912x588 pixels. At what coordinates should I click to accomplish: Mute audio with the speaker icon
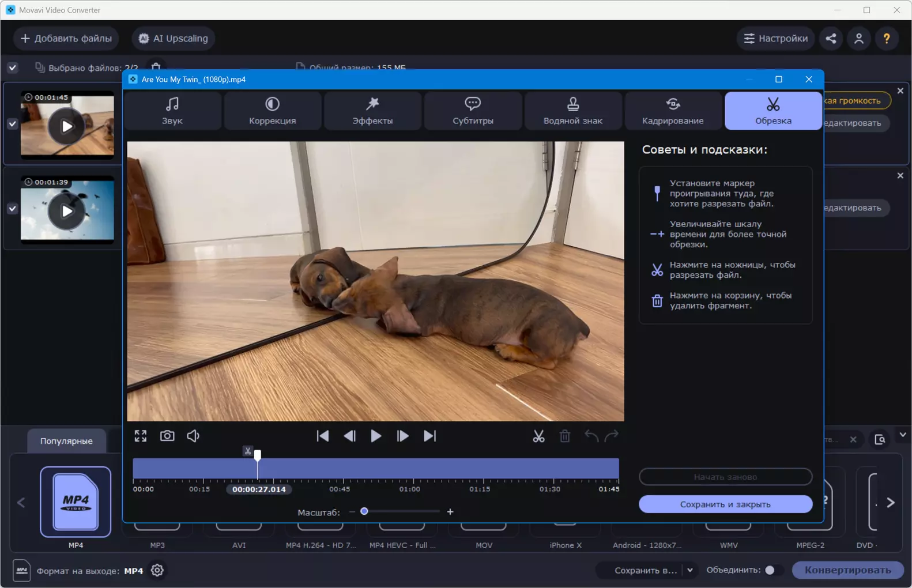(x=193, y=436)
